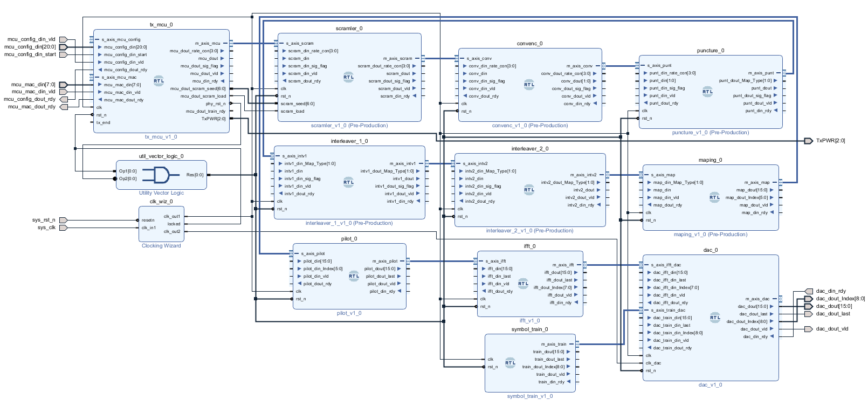Click the scramler_v1_0 (Pre-Production) label
The height and width of the screenshot is (413, 868).
[x=349, y=126]
